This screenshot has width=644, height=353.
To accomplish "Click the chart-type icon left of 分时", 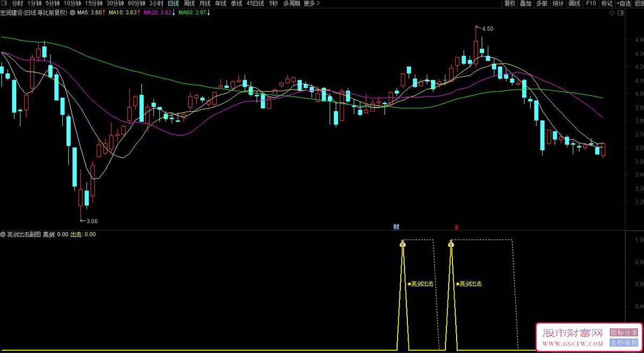I will pos(4,3).
